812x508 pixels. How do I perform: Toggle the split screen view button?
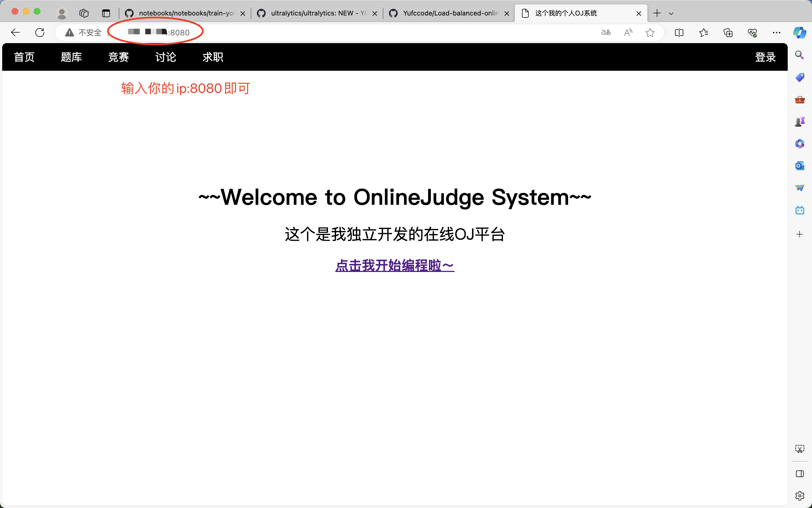[679, 33]
